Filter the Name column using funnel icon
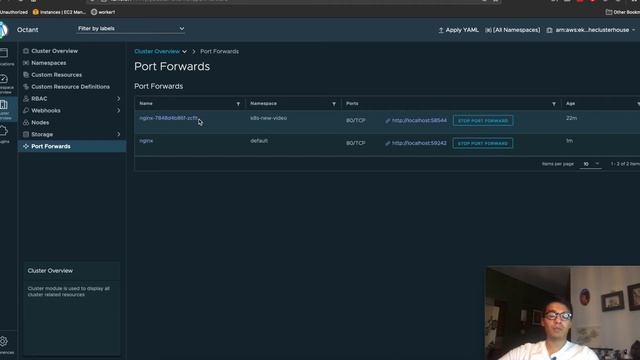 (238, 104)
